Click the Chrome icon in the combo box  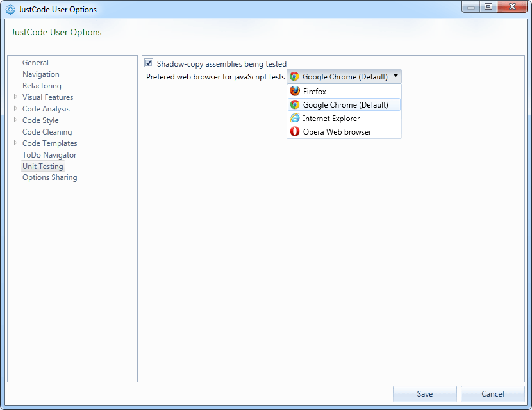[294, 76]
